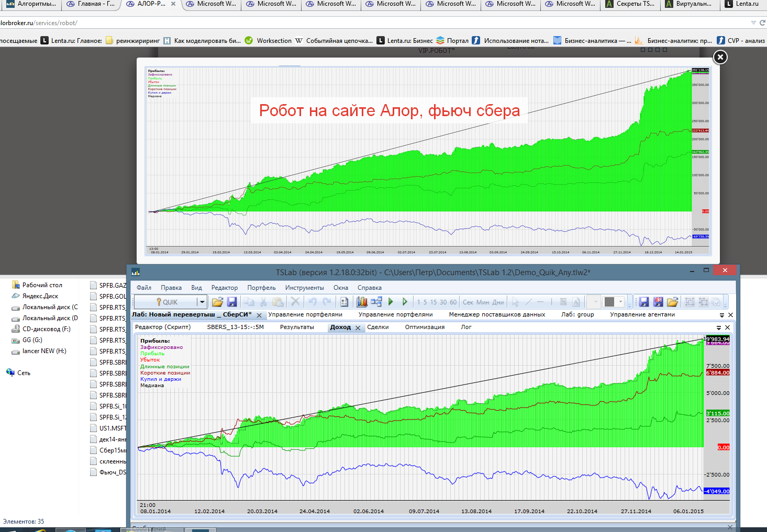Viewport: 767px width, 532px height.
Task: Open the Инструменты menu
Action: 304,288
